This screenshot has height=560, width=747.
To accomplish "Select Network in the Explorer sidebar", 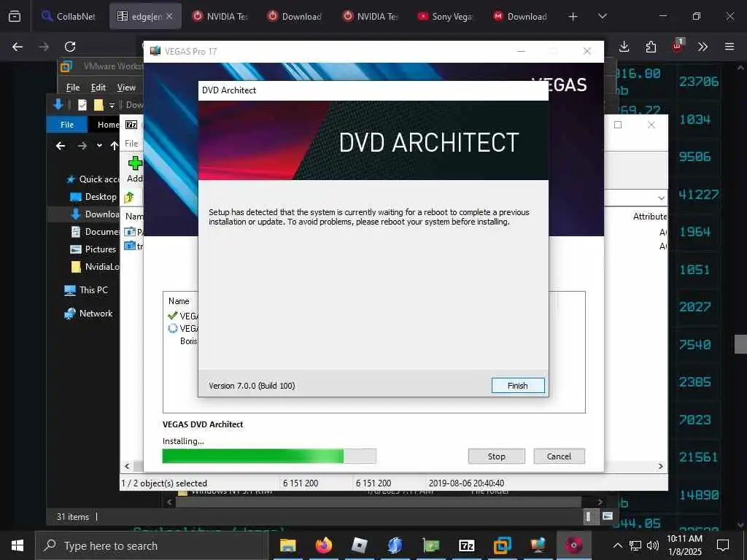I will point(88,314).
